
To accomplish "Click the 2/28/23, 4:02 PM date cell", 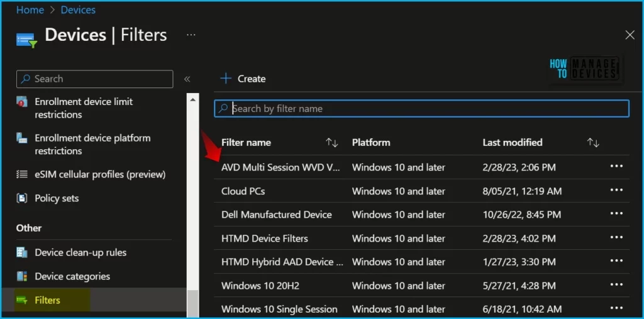I will [x=519, y=238].
